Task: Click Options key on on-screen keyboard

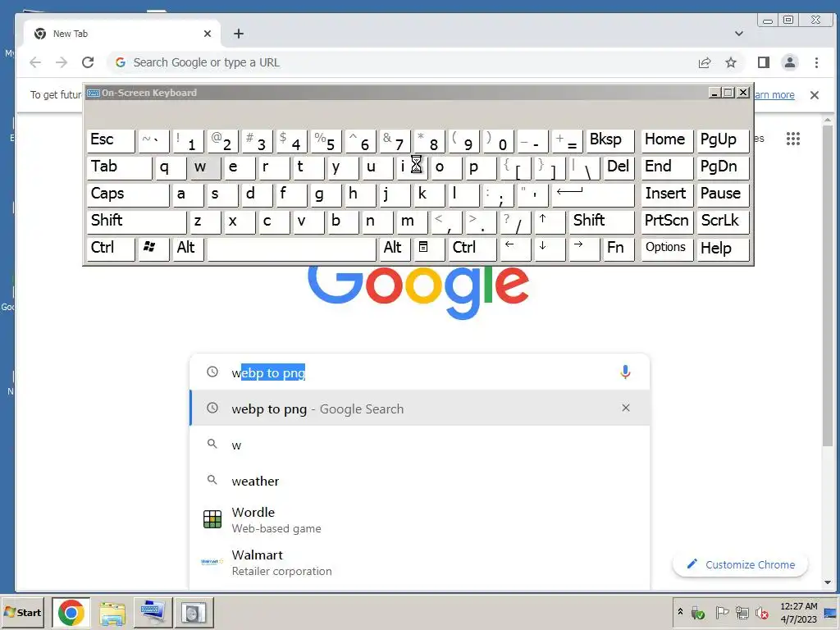Action: 666,248
